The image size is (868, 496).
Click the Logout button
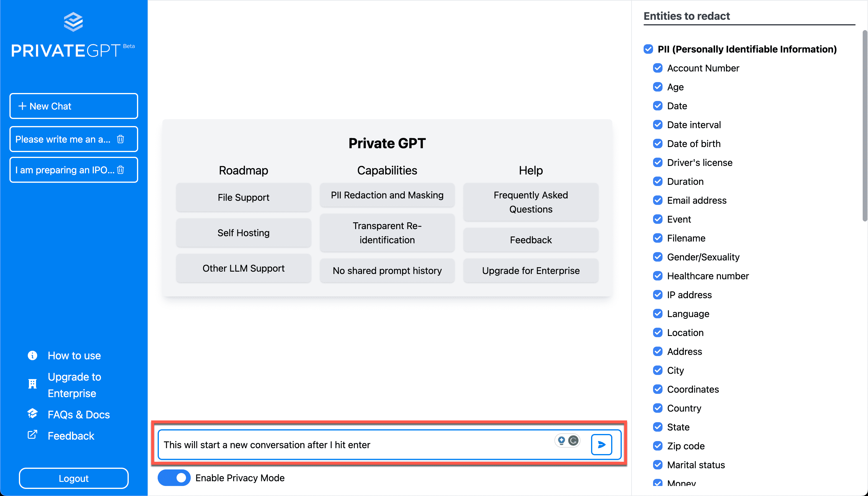pyautogui.click(x=74, y=478)
